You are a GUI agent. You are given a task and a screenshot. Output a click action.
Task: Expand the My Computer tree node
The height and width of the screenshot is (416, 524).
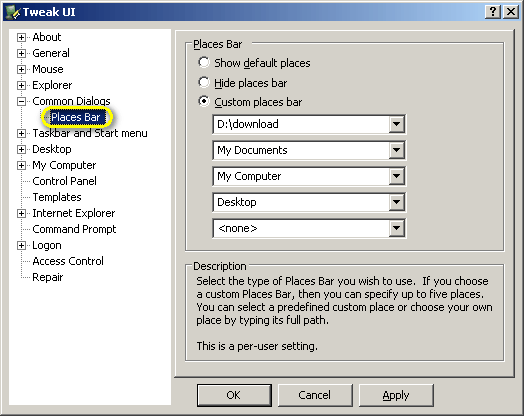(21, 165)
